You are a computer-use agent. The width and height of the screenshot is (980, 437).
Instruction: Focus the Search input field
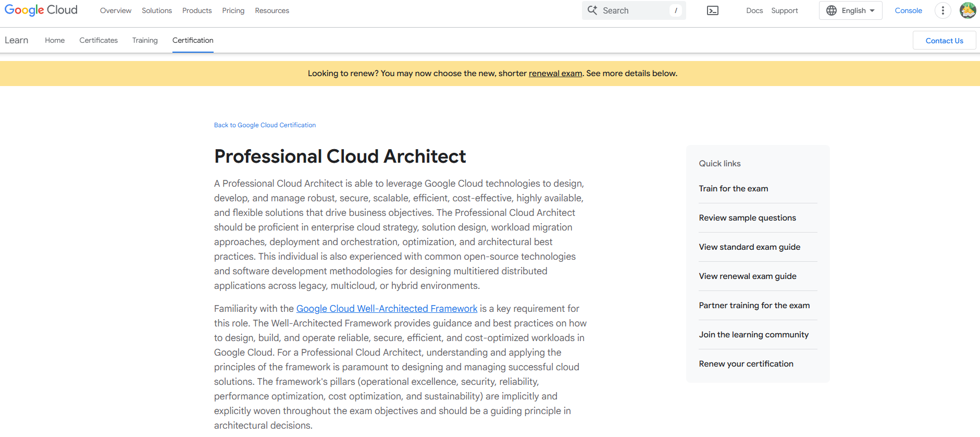(x=634, y=10)
